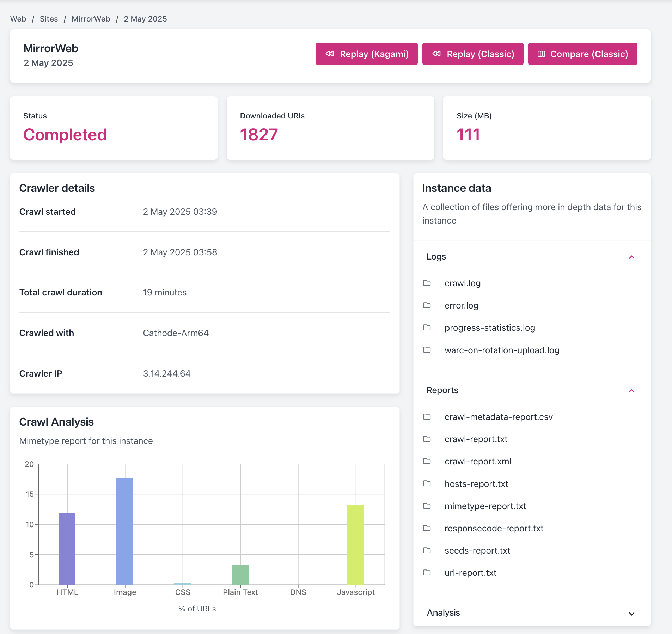The height and width of the screenshot is (634, 672).
Task: Click the folder icon beside crawl-report.xml
Action: coord(427,461)
